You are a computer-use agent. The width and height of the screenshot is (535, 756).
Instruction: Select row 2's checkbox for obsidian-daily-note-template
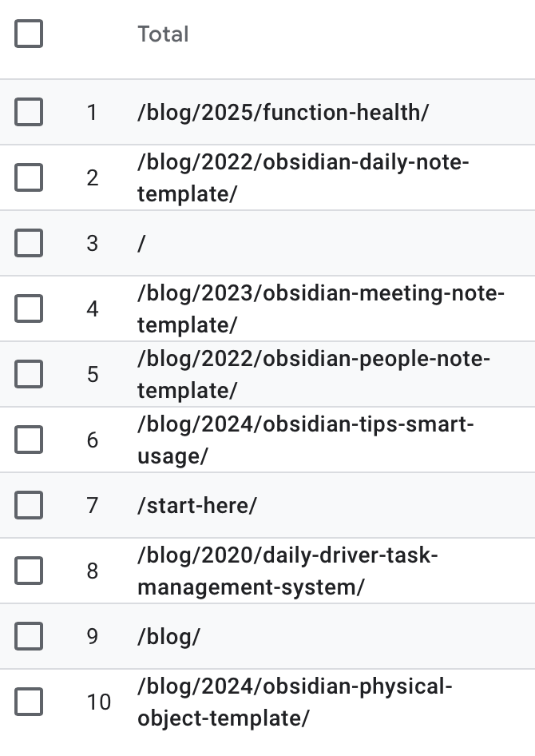tap(29, 177)
